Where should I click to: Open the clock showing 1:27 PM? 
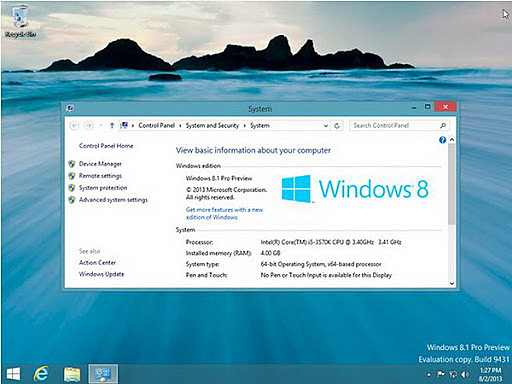490,374
